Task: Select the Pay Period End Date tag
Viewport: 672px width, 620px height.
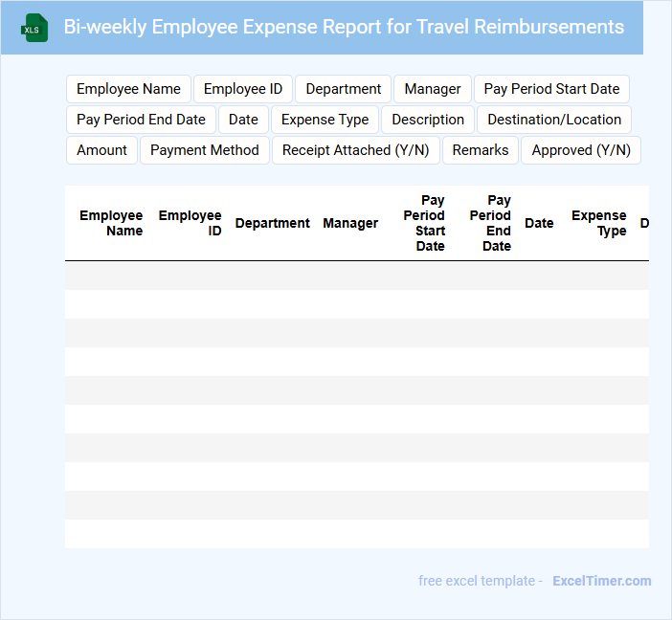Action: tap(141, 120)
